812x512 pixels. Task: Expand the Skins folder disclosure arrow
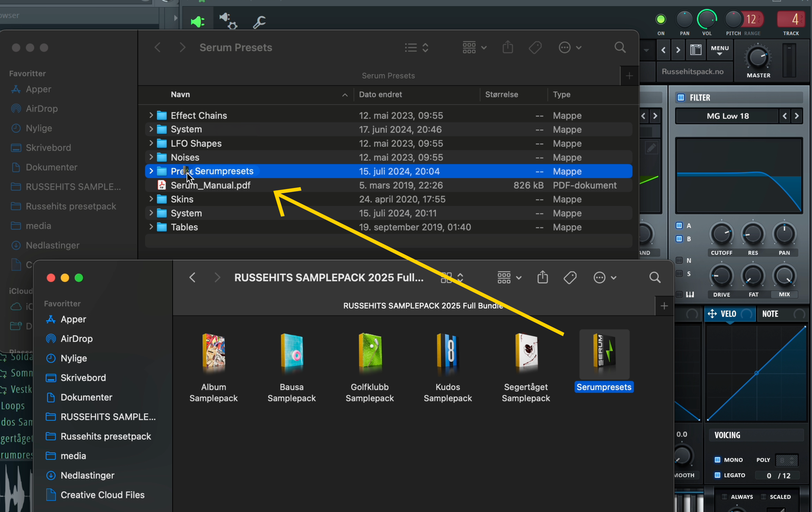pos(151,199)
